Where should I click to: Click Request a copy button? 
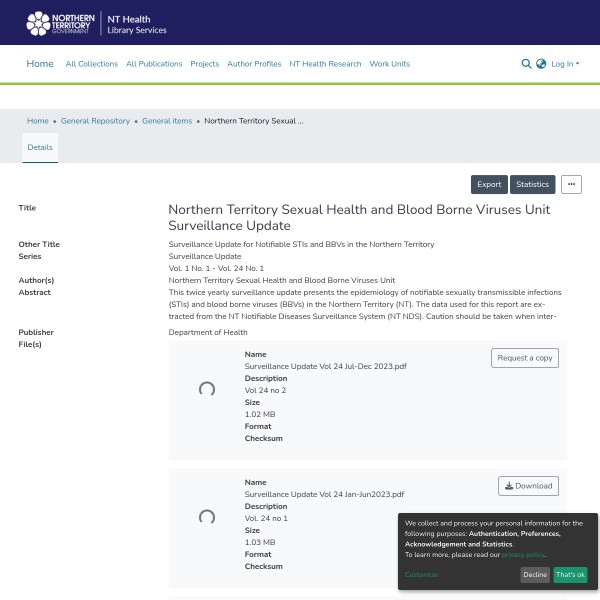pyautogui.click(x=525, y=358)
